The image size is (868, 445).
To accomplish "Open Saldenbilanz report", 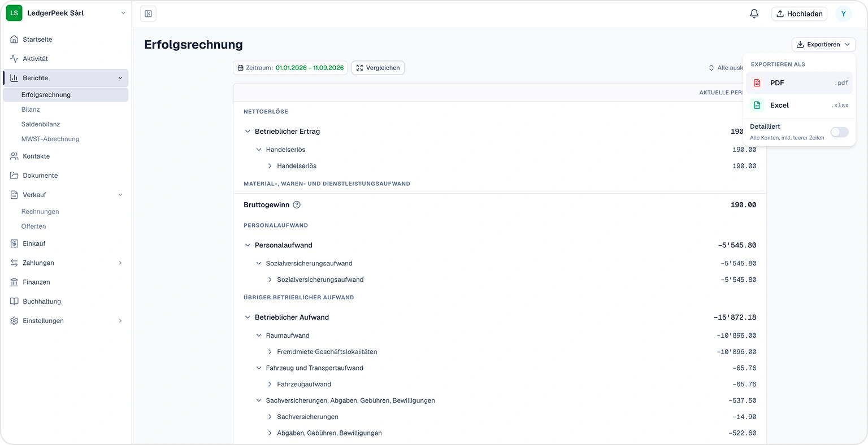I will tap(66, 124).
